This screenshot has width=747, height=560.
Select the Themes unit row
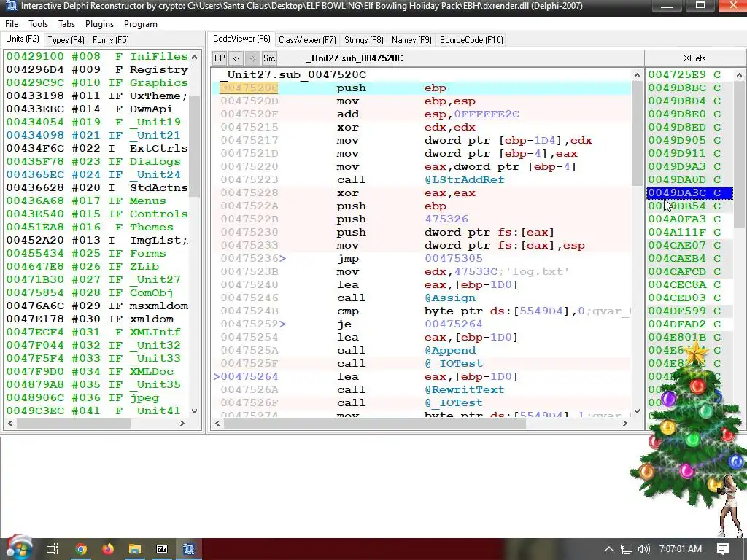tap(97, 227)
